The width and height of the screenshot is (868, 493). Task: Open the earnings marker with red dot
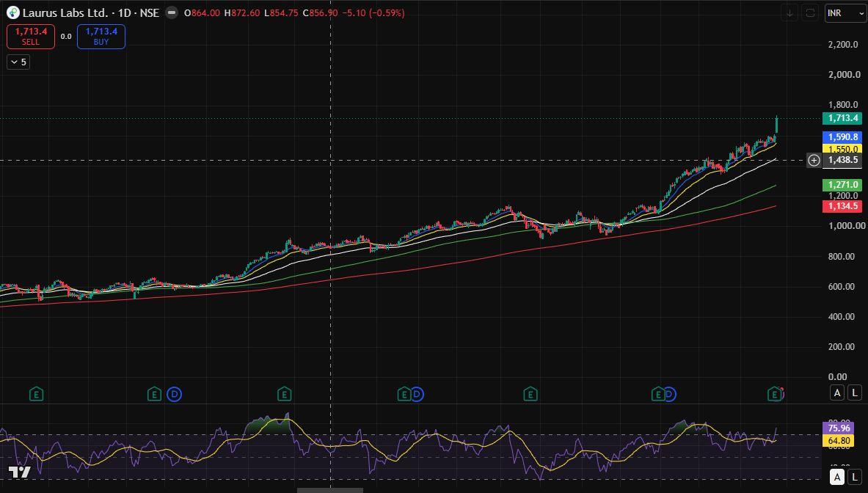(x=775, y=395)
